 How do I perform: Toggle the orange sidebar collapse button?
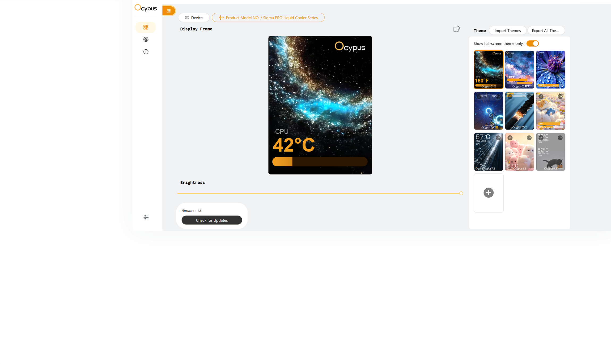tap(169, 11)
